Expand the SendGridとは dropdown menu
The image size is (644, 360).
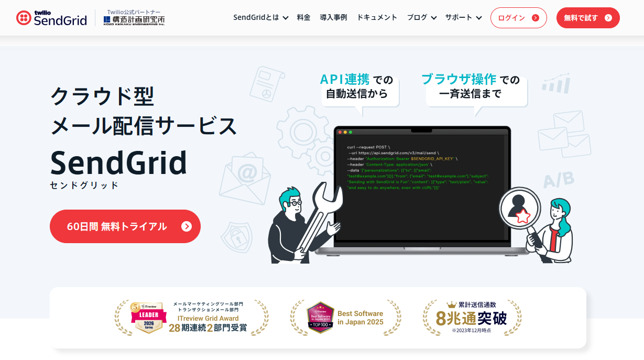tap(261, 17)
